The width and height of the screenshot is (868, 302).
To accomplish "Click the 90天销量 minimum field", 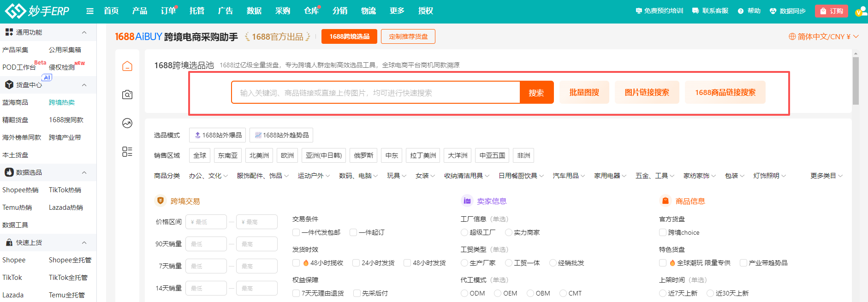I will tap(206, 244).
